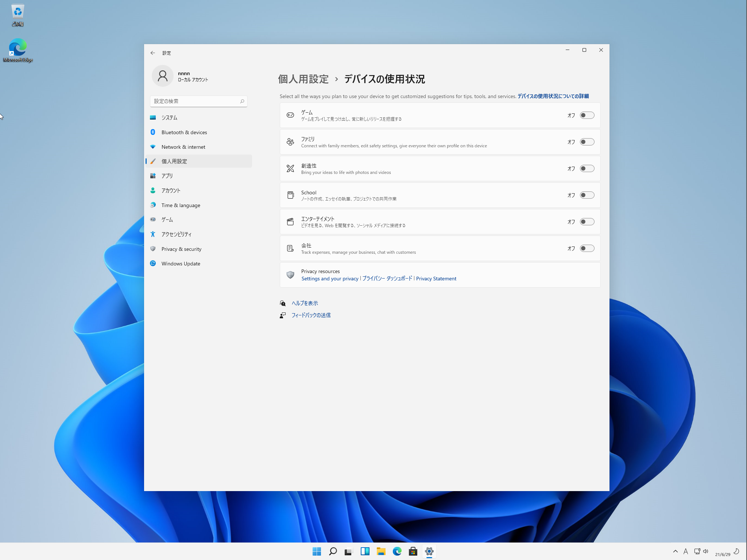Viewport: 747px width, 560px height.
Task: Click the search magnifier in settings search
Action: pos(242,101)
